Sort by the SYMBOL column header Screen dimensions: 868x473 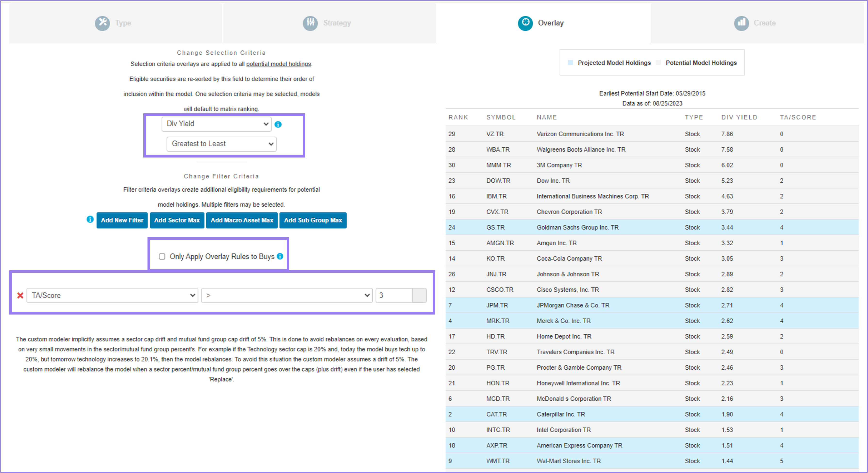(501, 117)
